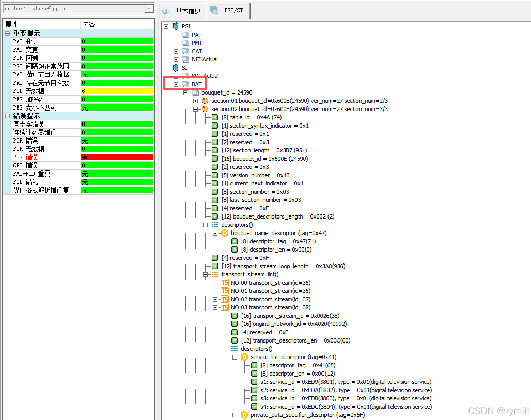This screenshot has height=420, width=531.
Task: Click the TS icon of NO.03 transport_stream
Action: (225, 307)
